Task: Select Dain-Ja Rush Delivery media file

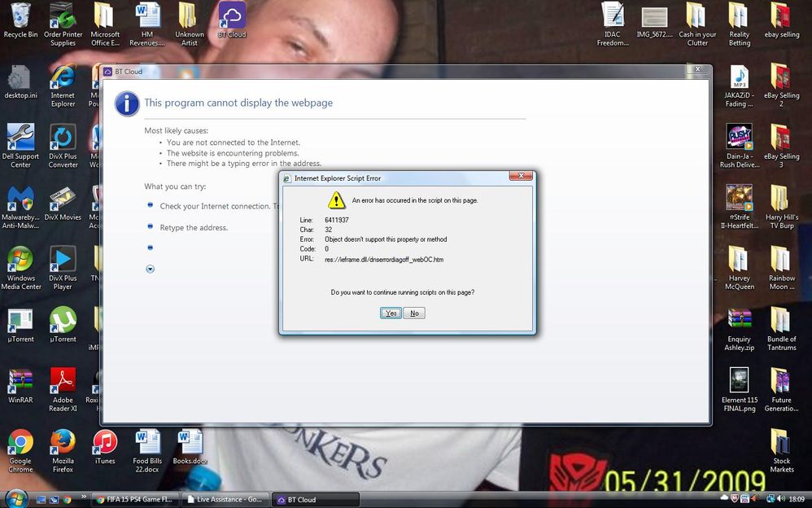Action: (x=740, y=147)
